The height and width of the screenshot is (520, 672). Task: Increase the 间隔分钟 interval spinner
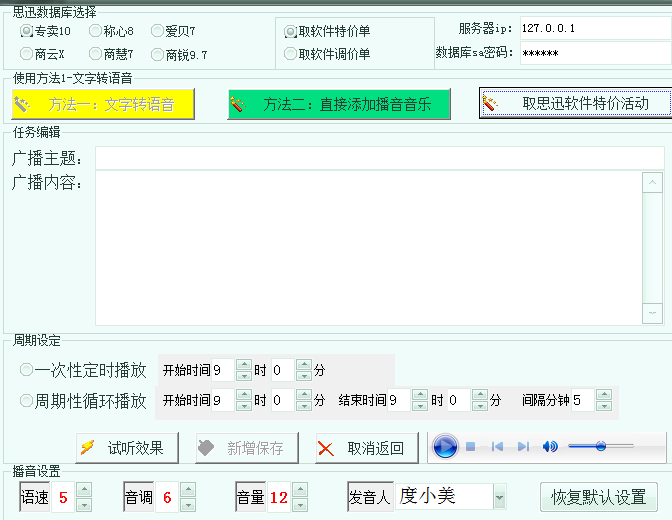tap(603, 394)
